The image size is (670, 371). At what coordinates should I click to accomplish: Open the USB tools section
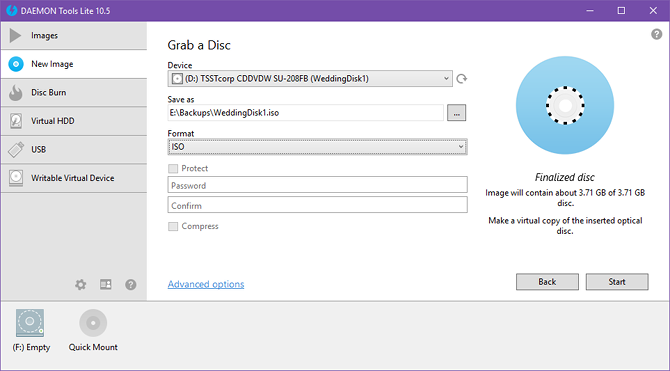[x=73, y=150]
